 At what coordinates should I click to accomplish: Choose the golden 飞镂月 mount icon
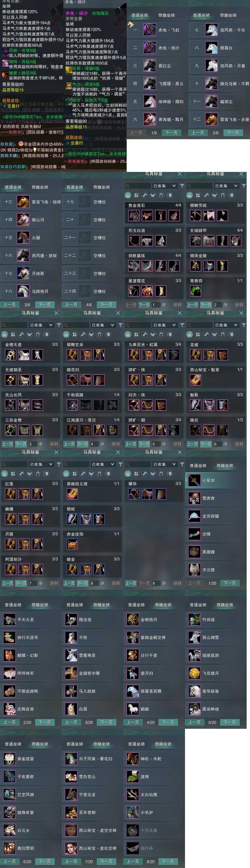(194, 673)
